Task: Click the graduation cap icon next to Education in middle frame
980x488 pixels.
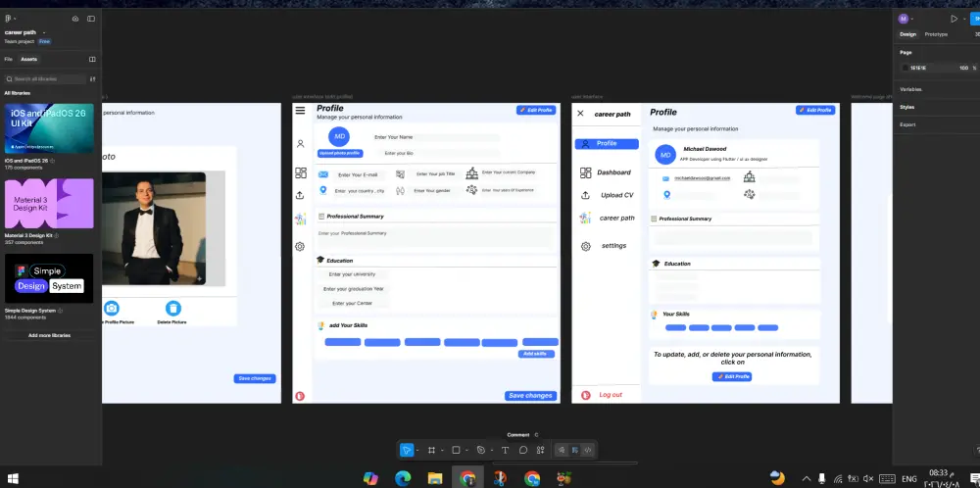Action: tap(320, 260)
